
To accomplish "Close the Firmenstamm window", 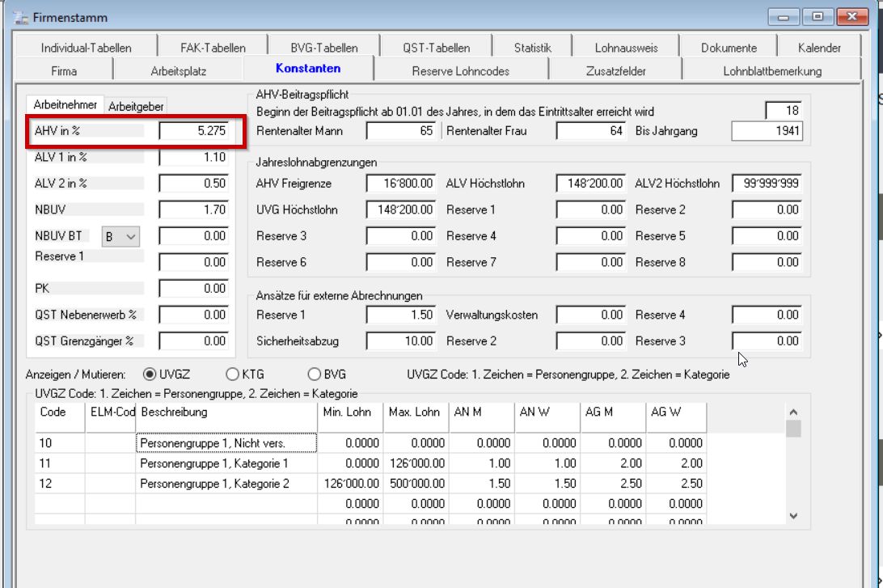I will (x=851, y=17).
